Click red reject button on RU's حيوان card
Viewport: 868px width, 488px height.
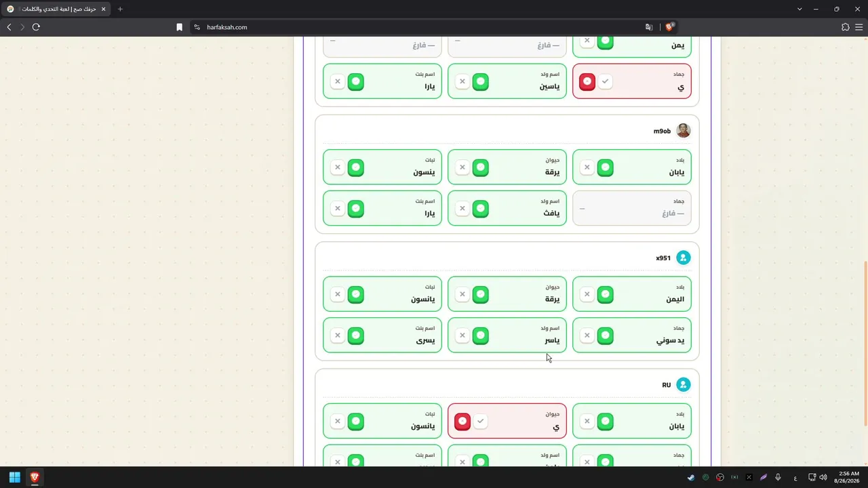point(462,422)
